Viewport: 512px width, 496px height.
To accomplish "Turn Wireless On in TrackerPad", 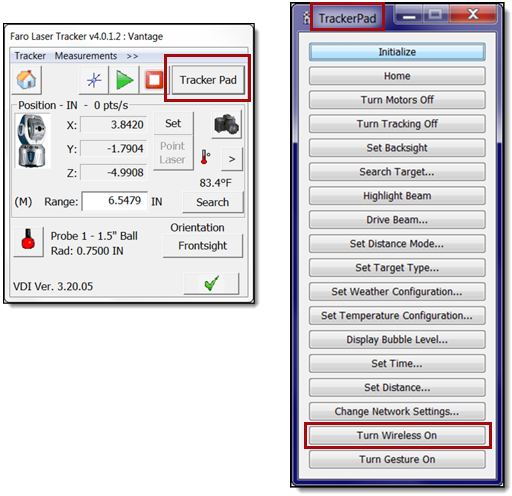I will tap(397, 435).
